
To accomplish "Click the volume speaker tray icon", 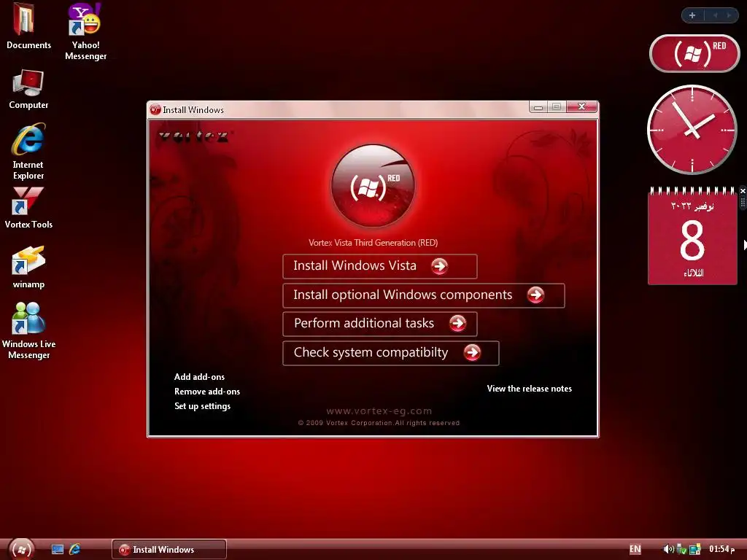I will point(668,549).
